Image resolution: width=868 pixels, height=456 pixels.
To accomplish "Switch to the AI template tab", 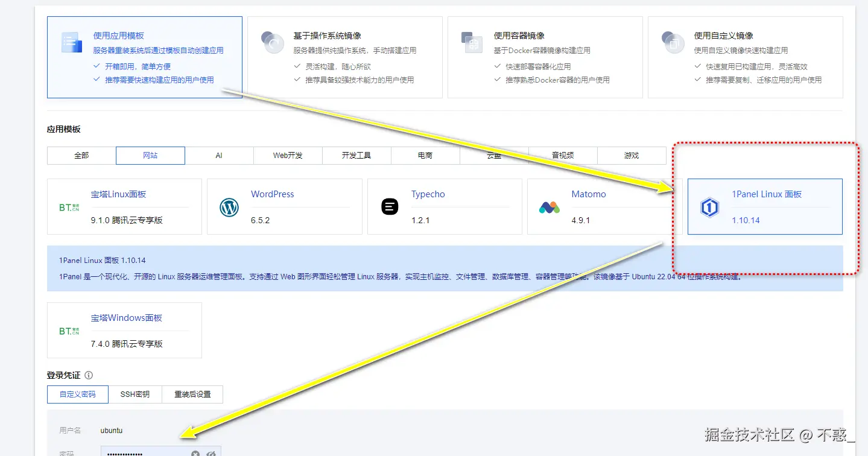I will tap(219, 156).
